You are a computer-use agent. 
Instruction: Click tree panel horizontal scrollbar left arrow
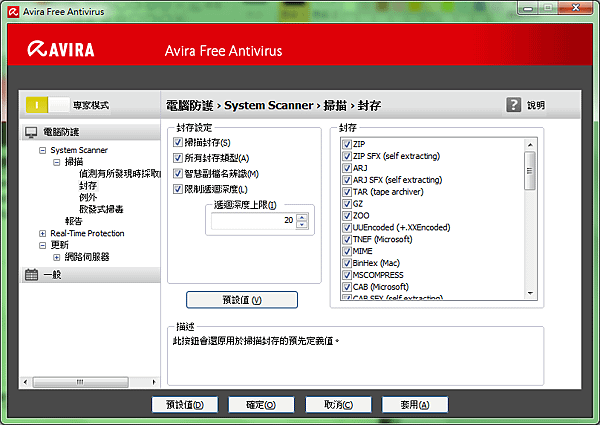(x=26, y=382)
